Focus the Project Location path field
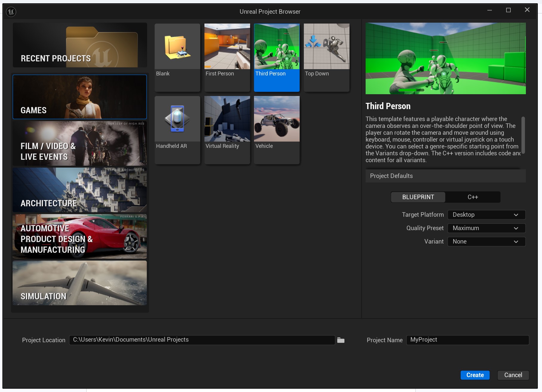Screen dimensions: 542x392 point(202,340)
